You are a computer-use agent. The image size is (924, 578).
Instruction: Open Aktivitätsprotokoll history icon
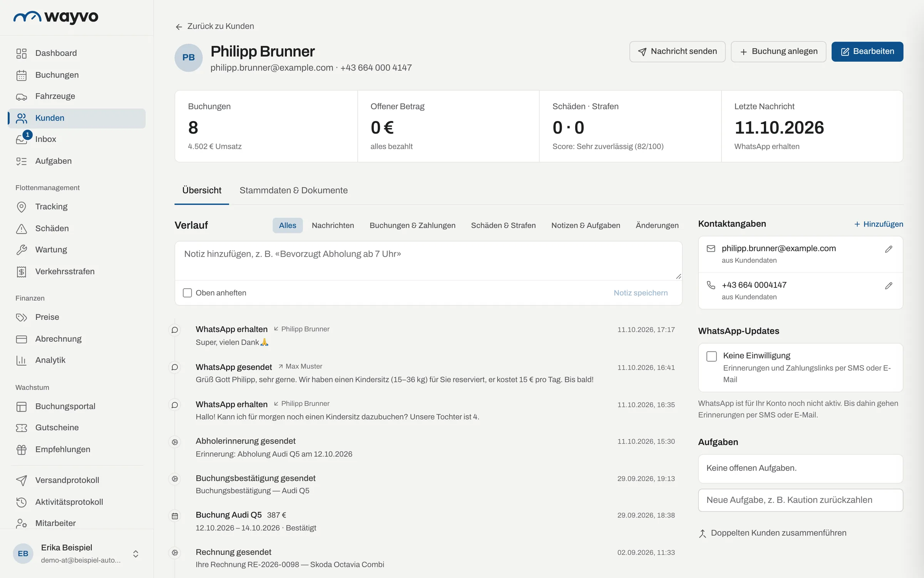(x=22, y=502)
